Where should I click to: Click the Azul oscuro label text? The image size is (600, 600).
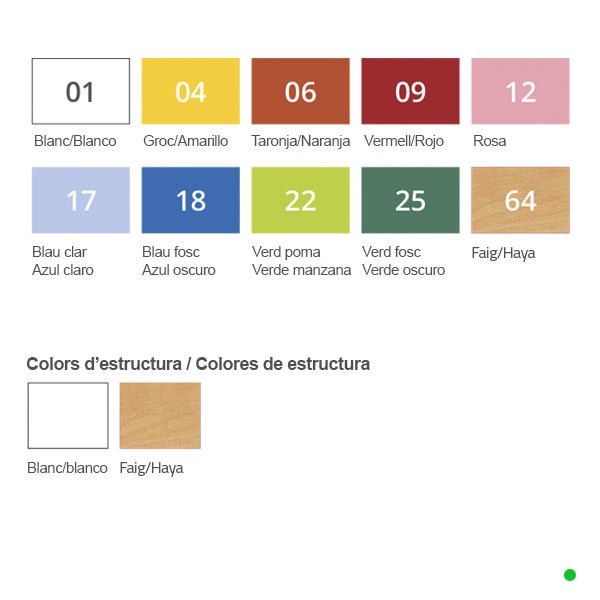(x=179, y=270)
